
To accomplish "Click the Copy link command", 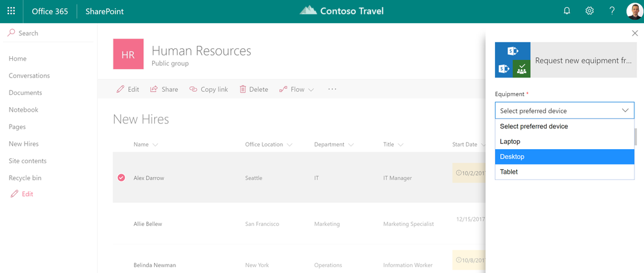I will coord(208,90).
